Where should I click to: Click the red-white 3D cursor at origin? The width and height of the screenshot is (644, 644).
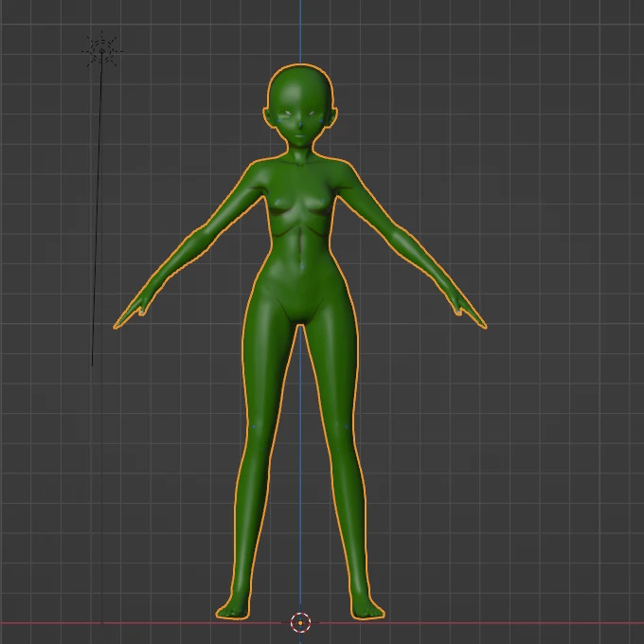point(300,623)
